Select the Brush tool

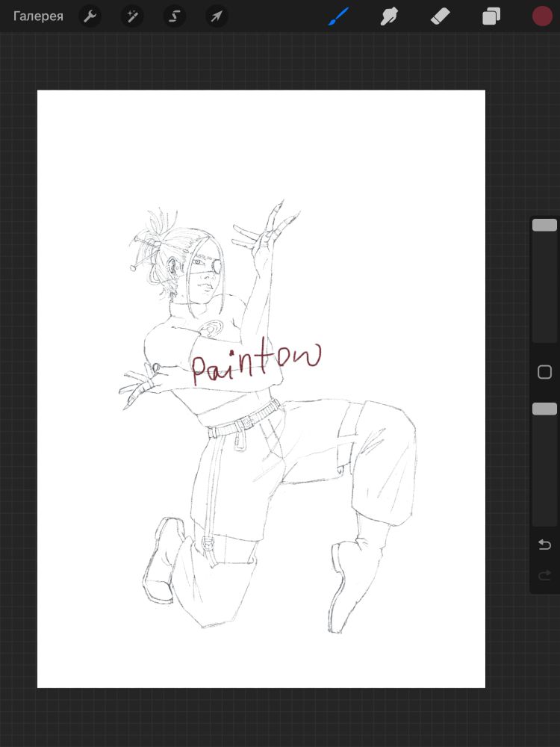[x=338, y=16]
